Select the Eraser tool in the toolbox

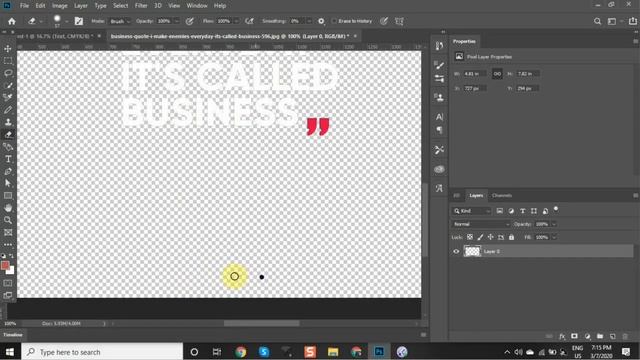pos(8,134)
